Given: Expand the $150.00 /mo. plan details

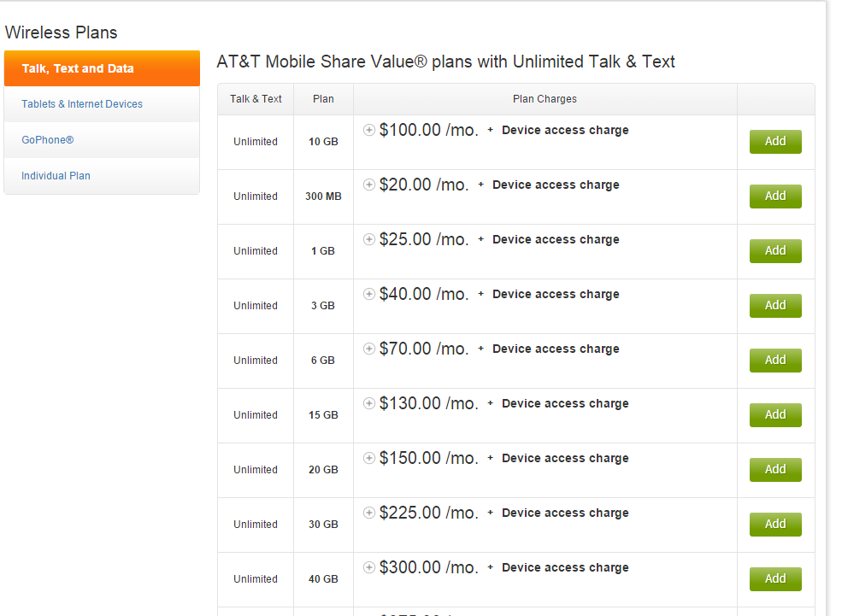Looking at the screenshot, I should (x=369, y=458).
